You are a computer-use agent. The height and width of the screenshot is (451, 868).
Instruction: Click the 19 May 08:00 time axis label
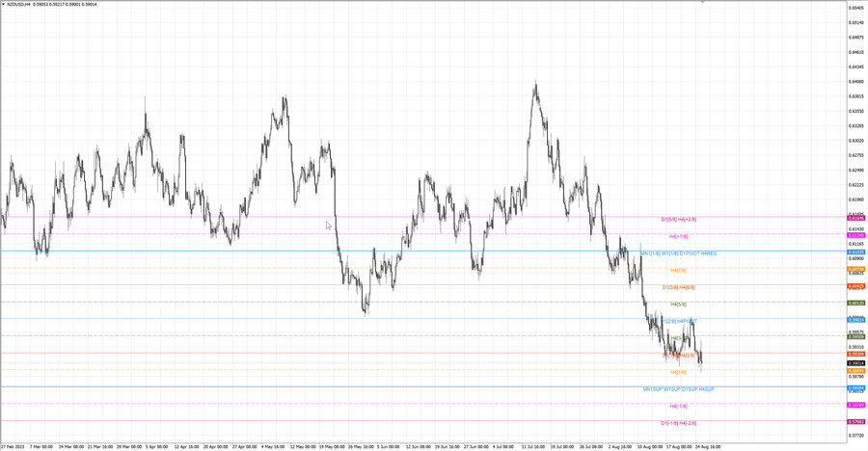click(332, 446)
